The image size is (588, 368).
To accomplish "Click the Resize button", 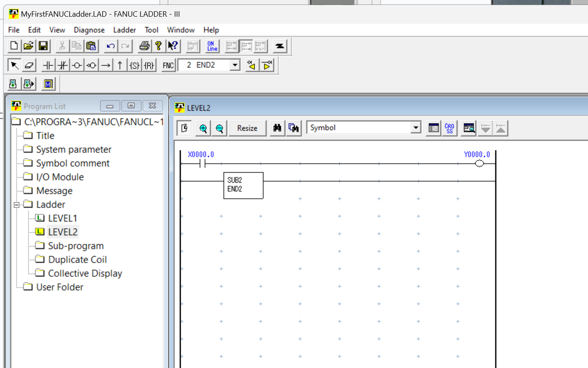I will click(x=247, y=129).
